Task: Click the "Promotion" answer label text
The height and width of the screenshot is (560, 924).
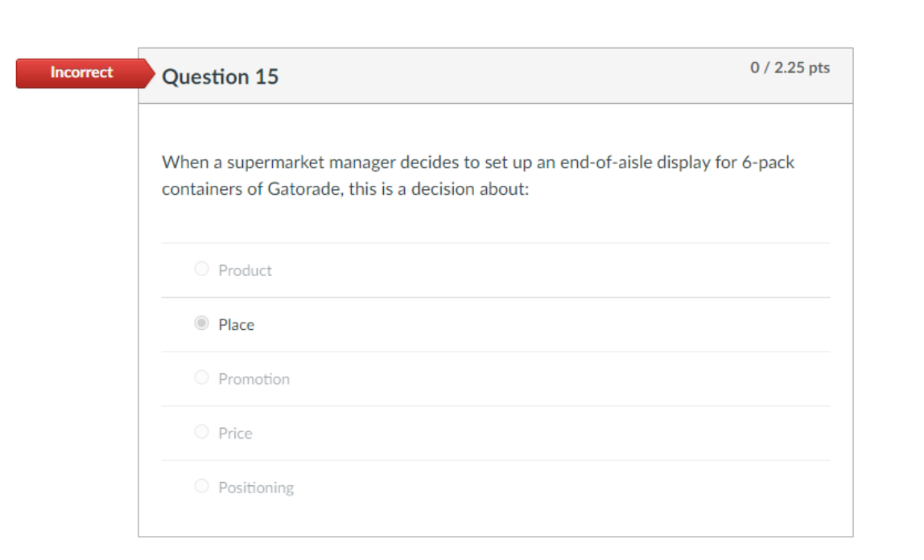Action: point(254,379)
